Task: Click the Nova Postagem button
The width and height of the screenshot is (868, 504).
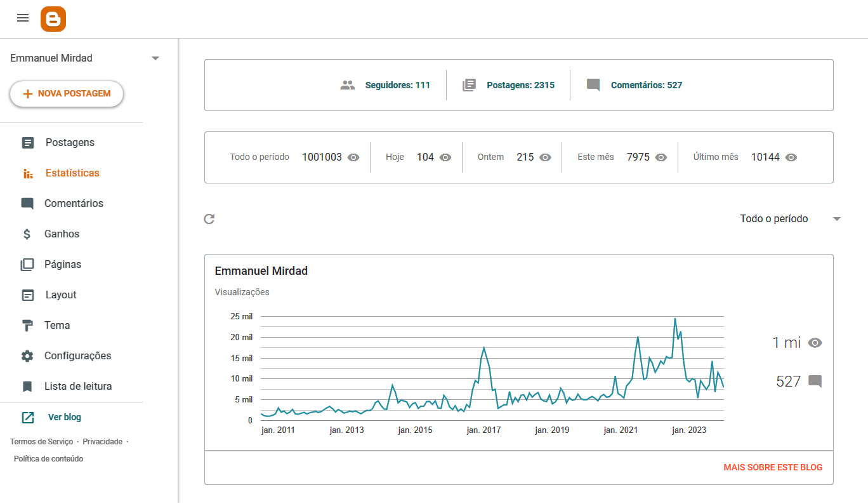Action: (x=67, y=94)
